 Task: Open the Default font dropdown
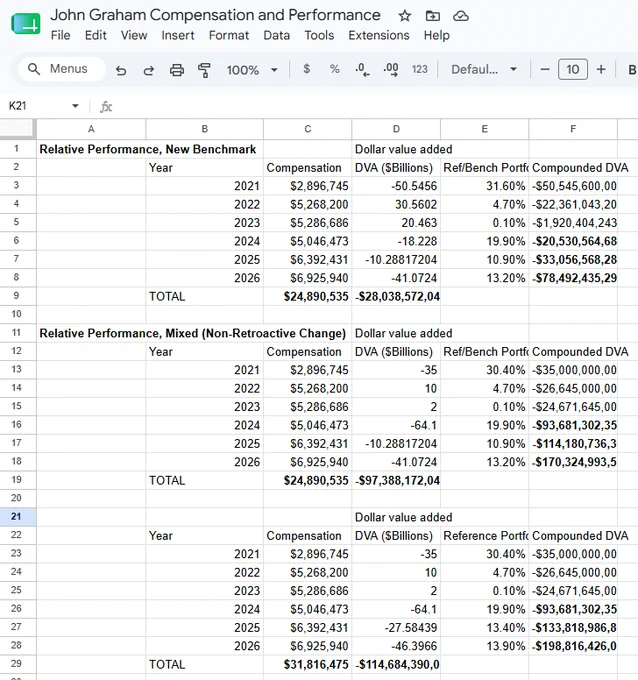(484, 69)
